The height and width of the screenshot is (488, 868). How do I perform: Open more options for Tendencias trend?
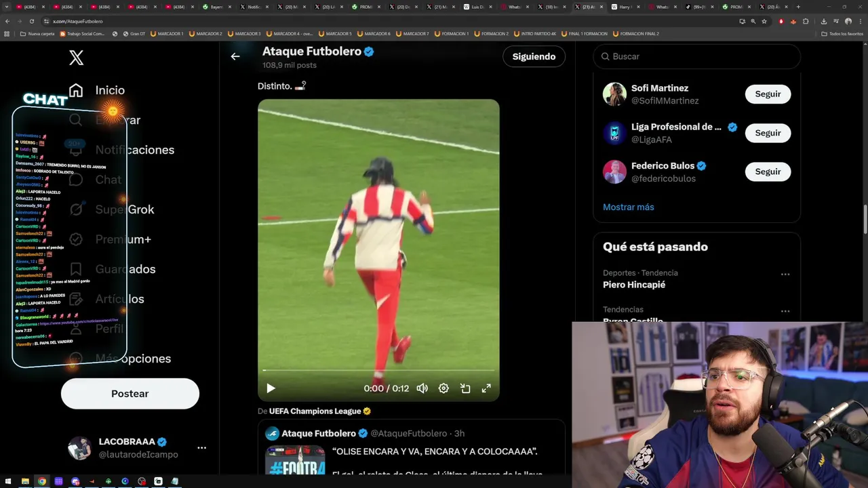pos(785,311)
